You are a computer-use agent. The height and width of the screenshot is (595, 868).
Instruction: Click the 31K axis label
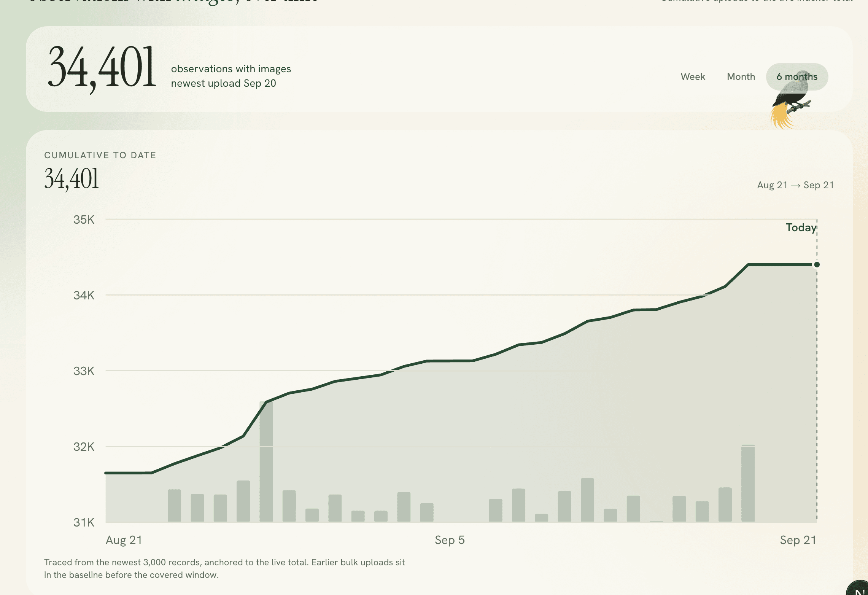84,522
